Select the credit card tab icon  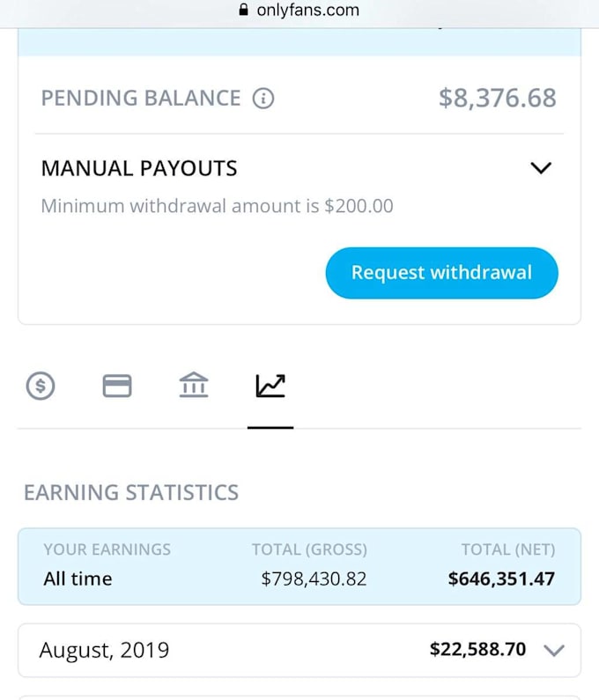[x=117, y=386]
